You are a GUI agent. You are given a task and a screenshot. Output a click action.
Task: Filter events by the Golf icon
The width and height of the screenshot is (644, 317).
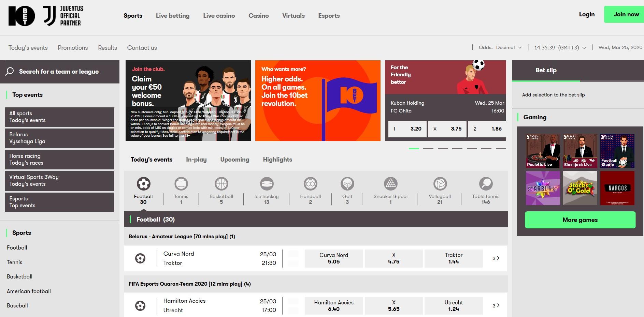click(347, 184)
